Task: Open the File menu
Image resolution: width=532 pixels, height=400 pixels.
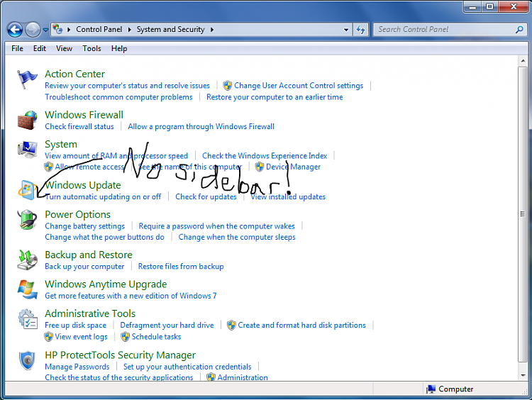Action: pos(17,48)
